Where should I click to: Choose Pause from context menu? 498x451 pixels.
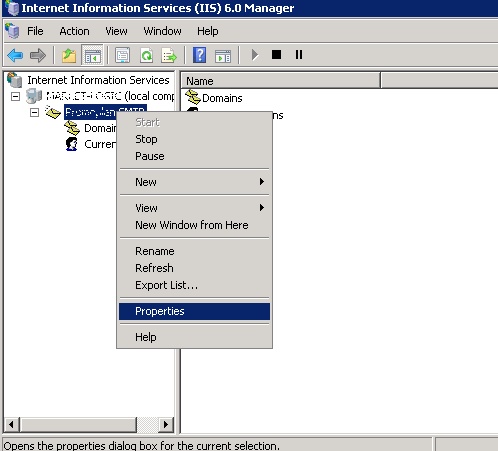click(x=194, y=156)
